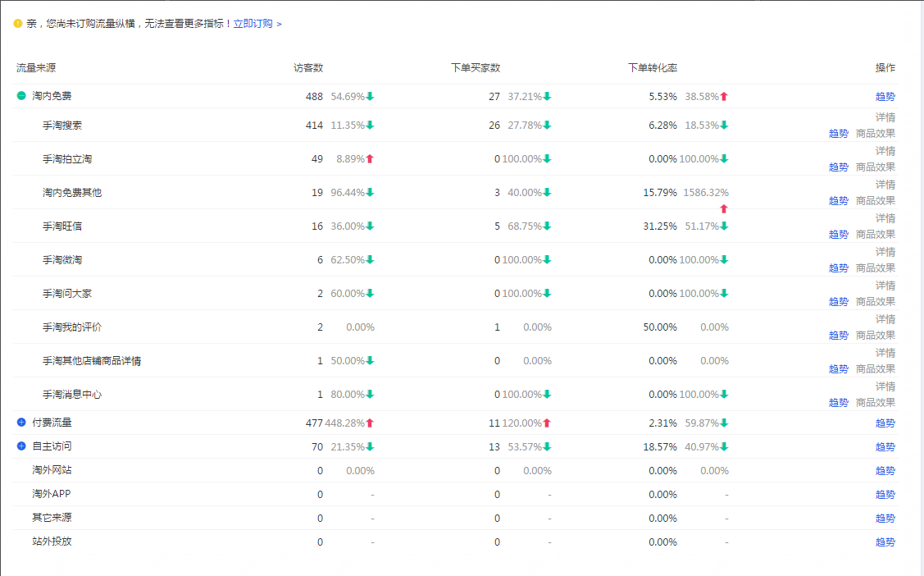Open 商品效果 for the 手淘问大家 row

click(875, 301)
